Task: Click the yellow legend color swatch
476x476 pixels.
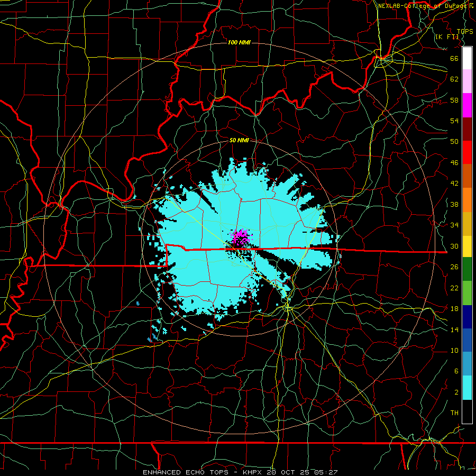Action: tap(467, 246)
